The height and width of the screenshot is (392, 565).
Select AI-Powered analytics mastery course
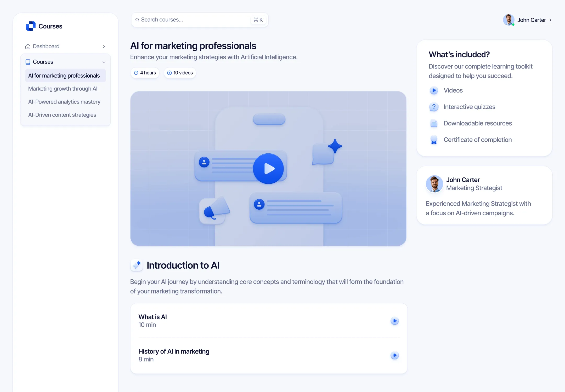64,102
